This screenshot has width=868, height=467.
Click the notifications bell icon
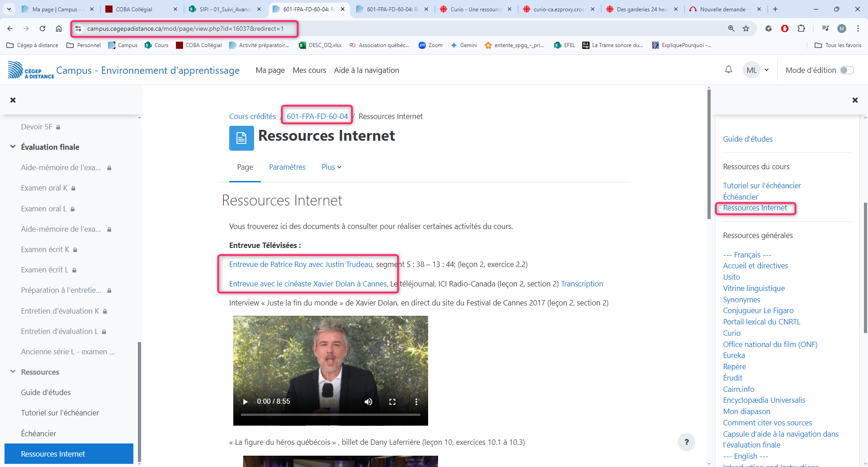[x=728, y=70]
